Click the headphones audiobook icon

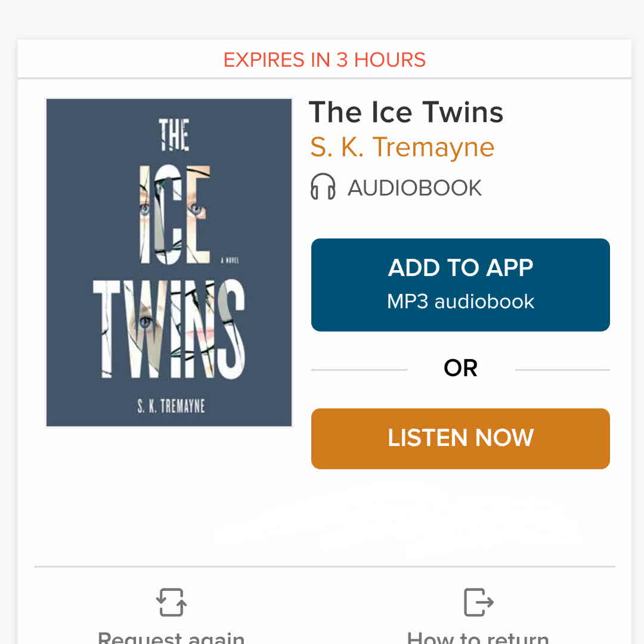tap(323, 187)
